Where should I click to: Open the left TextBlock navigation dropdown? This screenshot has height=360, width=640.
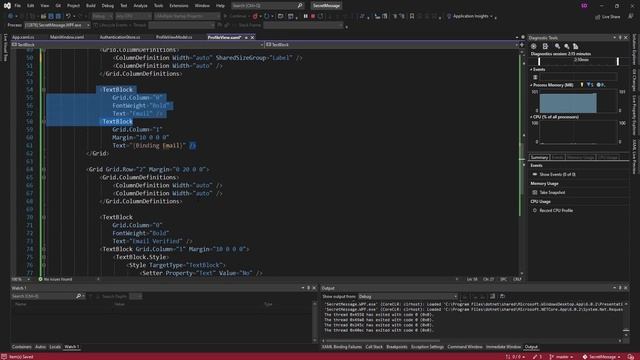point(137,44)
